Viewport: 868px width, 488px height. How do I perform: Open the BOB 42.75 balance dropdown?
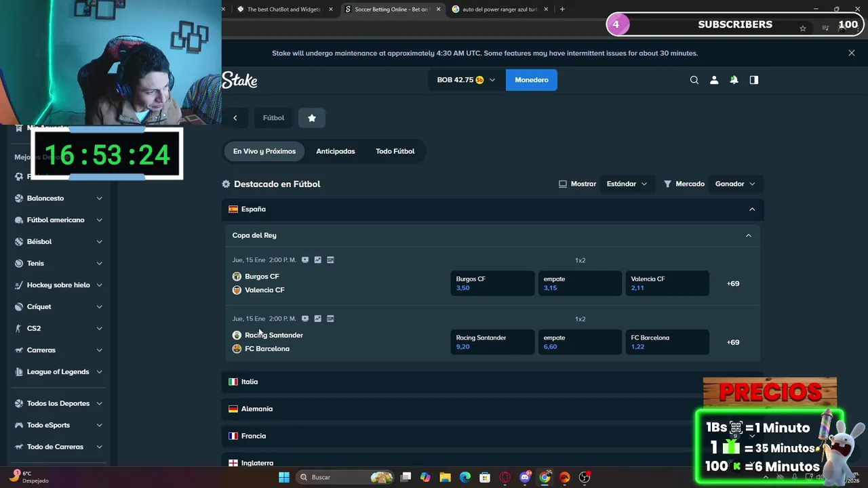[x=467, y=80]
